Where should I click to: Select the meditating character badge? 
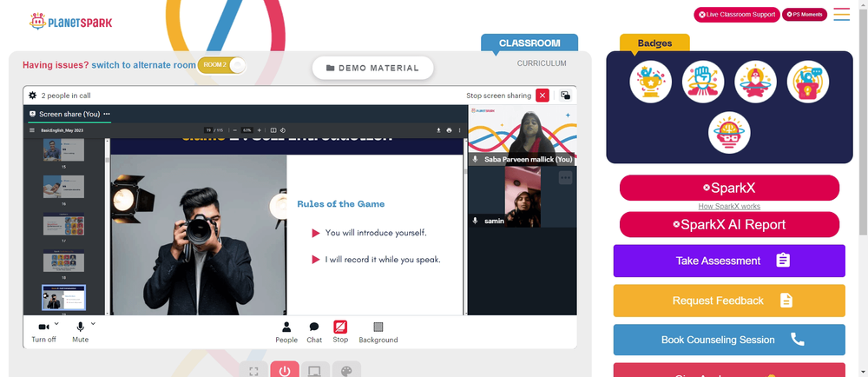(756, 82)
